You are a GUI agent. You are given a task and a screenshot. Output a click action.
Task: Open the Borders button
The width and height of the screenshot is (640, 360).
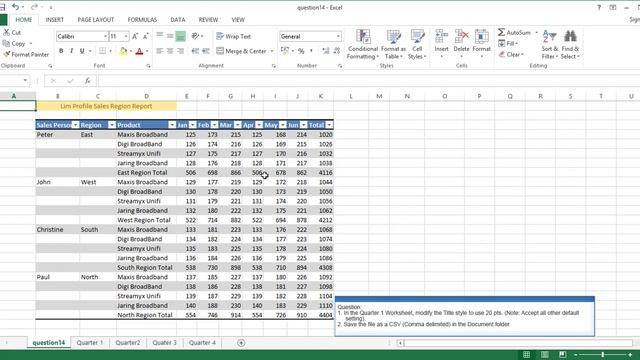point(102,51)
